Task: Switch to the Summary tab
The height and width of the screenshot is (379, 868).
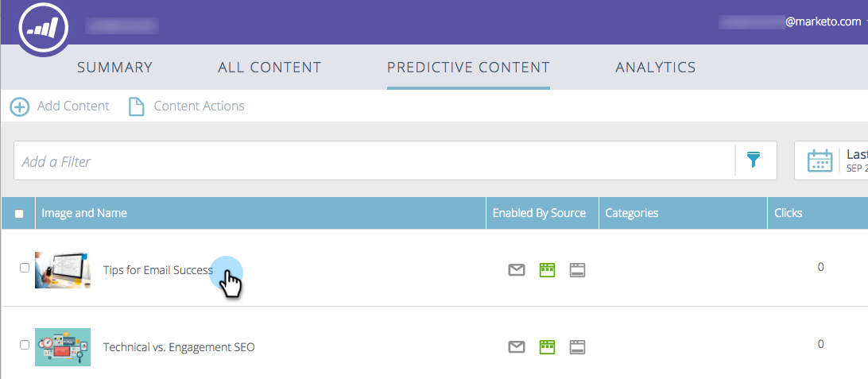Action: [114, 68]
